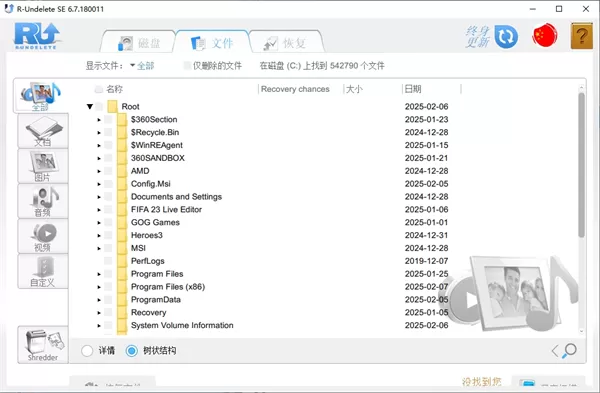Check the $360Section checkbox
Viewport: 600px width, 393px height.
(x=108, y=119)
